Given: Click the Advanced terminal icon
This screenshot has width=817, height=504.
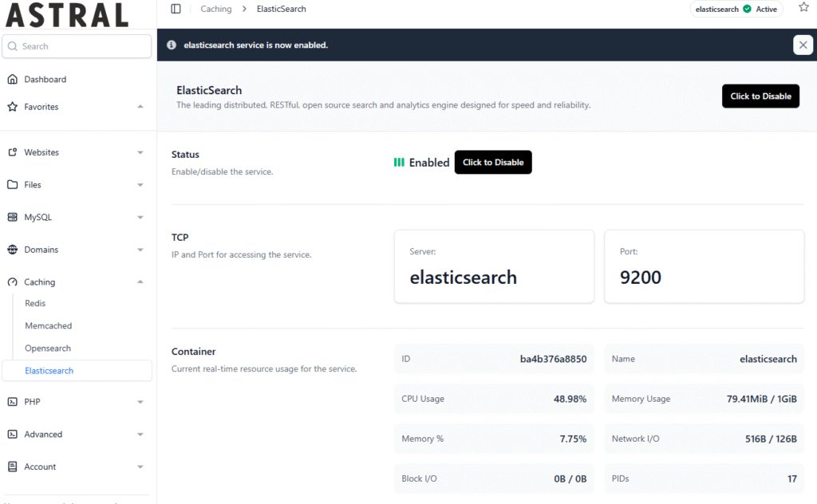Looking at the screenshot, I should click(x=13, y=435).
